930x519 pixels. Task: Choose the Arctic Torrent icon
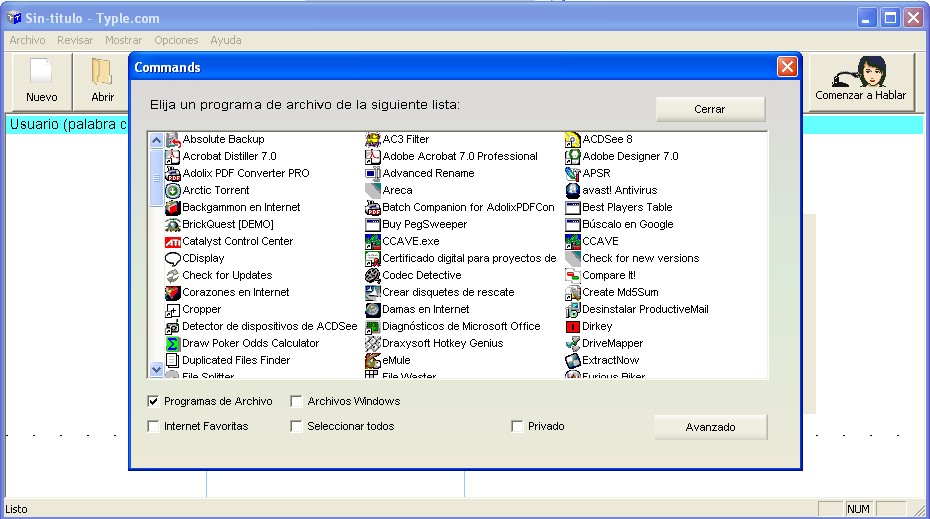(173, 191)
